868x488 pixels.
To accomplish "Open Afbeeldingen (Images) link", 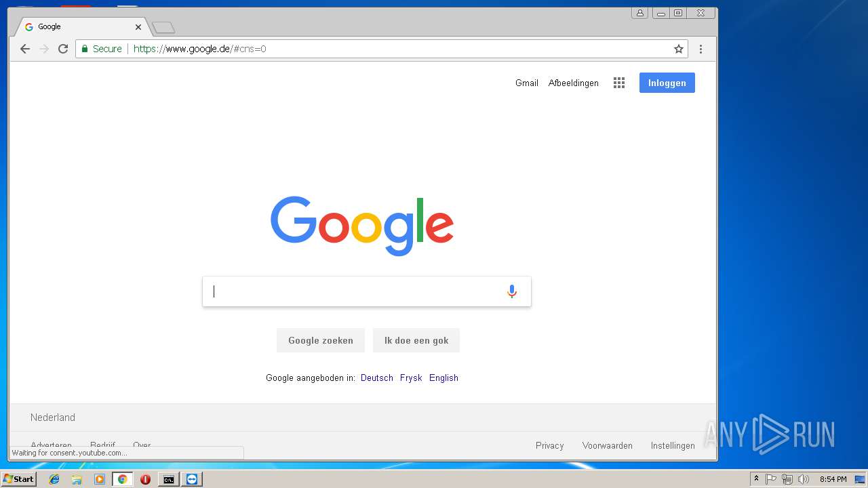I will (574, 83).
